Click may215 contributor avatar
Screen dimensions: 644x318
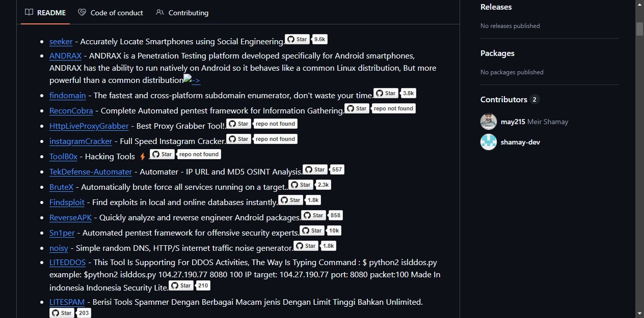pos(489,122)
